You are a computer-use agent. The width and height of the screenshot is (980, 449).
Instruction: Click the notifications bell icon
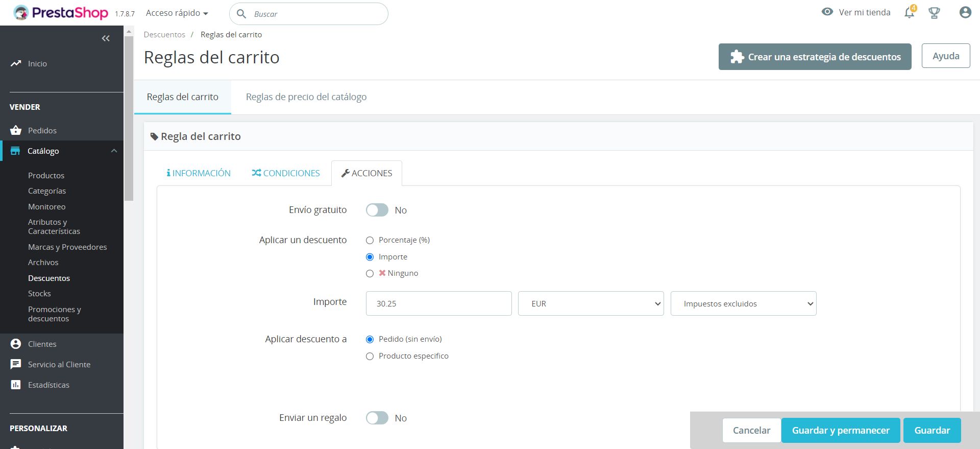(x=910, y=13)
